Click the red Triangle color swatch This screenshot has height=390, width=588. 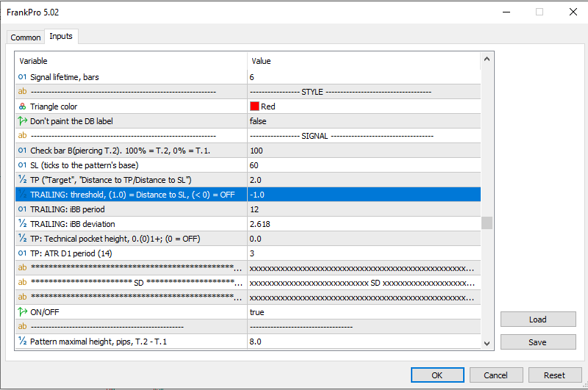(254, 106)
